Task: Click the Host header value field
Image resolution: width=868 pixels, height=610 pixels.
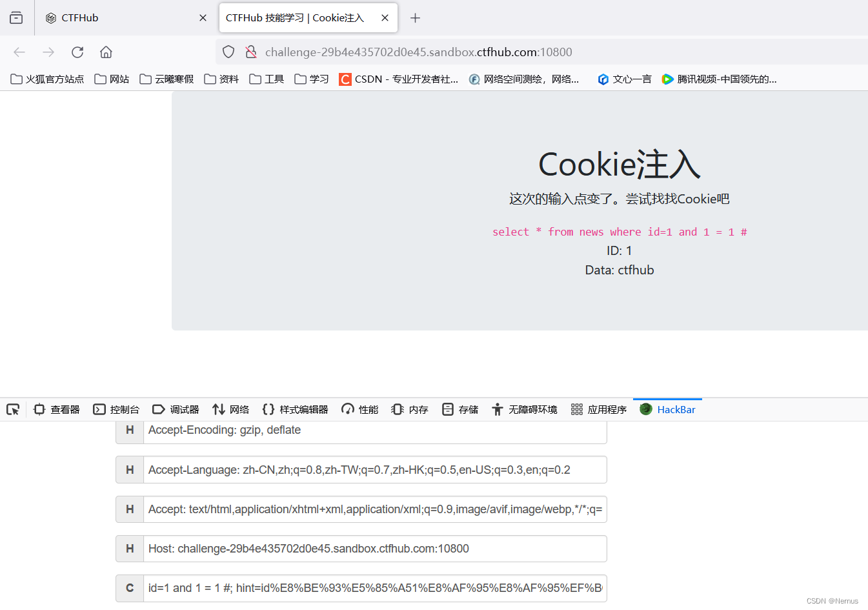Action: click(x=374, y=548)
